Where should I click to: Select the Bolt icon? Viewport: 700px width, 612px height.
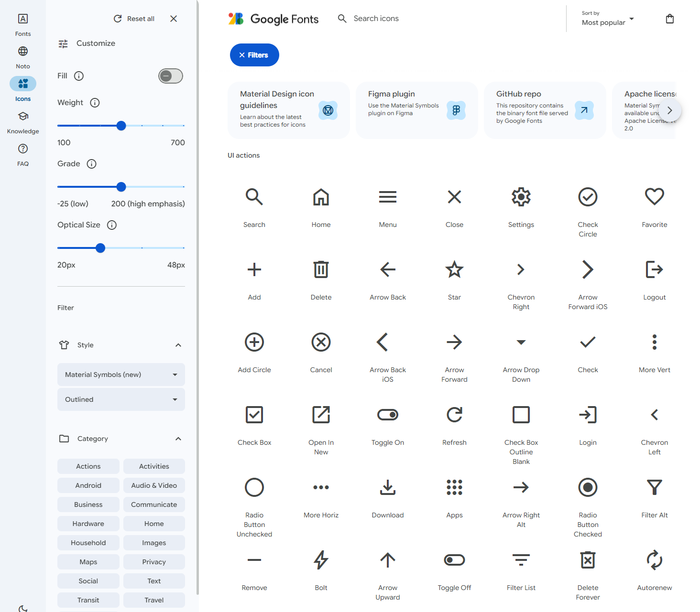pos(321,560)
